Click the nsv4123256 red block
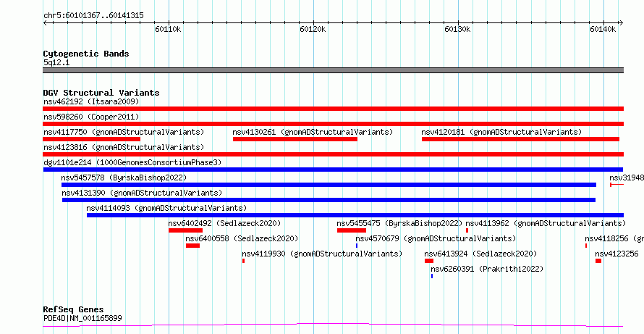Viewport: 644px width, 334px height. [x=598, y=261]
